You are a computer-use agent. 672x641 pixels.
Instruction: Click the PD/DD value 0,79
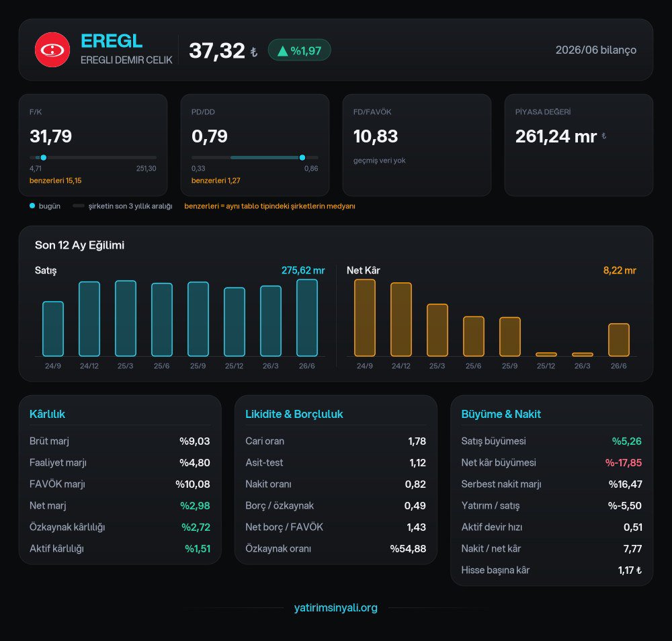[x=210, y=136]
